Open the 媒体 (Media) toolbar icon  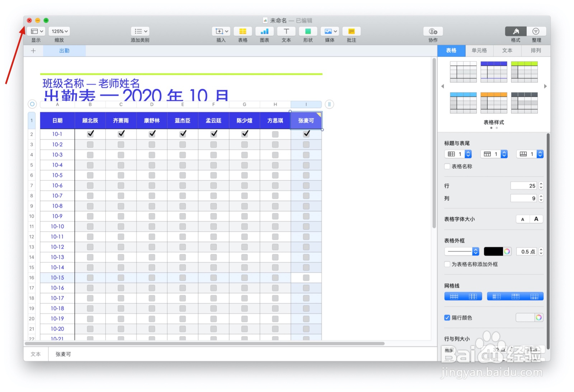tap(329, 31)
